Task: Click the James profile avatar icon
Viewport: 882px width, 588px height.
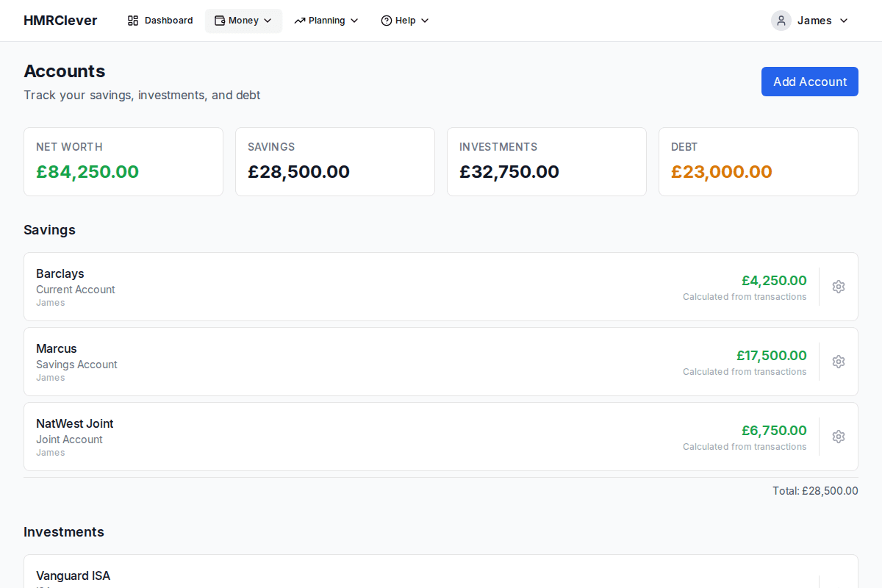Action: pyautogui.click(x=781, y=20)
